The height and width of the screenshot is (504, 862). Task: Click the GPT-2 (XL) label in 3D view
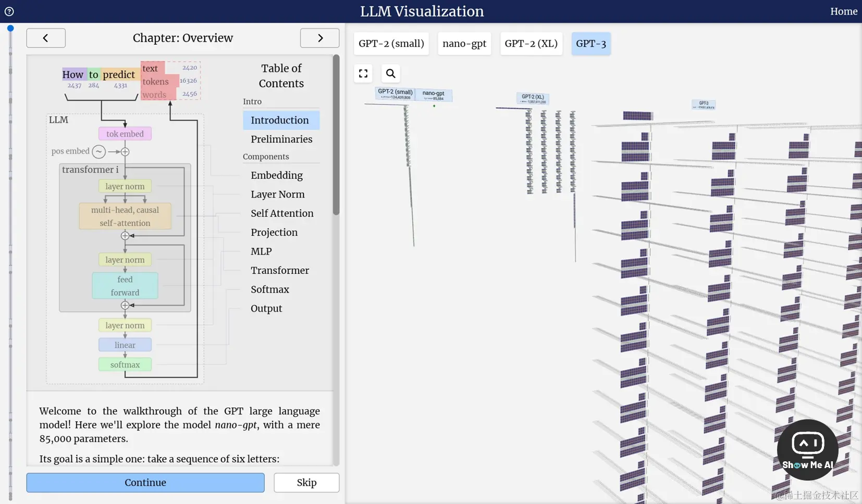pyautogui.click(x=533, y=98)
